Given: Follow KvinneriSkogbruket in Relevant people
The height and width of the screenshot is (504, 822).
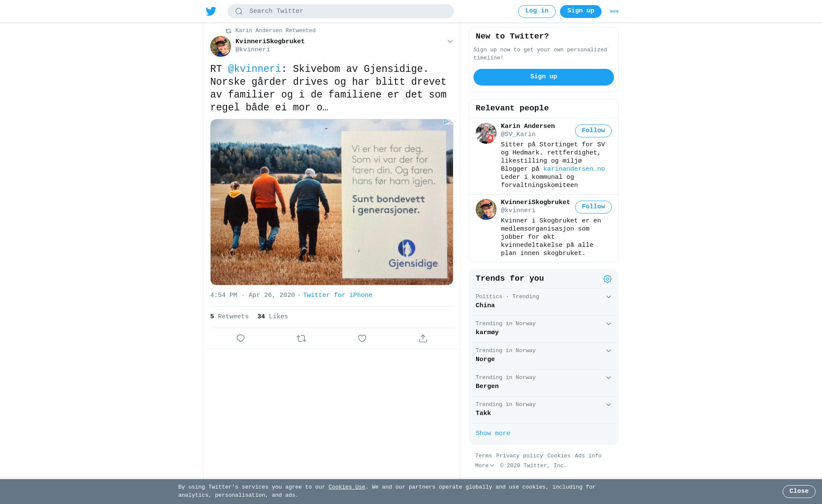Looking at the screenshot, I should pyautogui.click(x=593, y=207).
